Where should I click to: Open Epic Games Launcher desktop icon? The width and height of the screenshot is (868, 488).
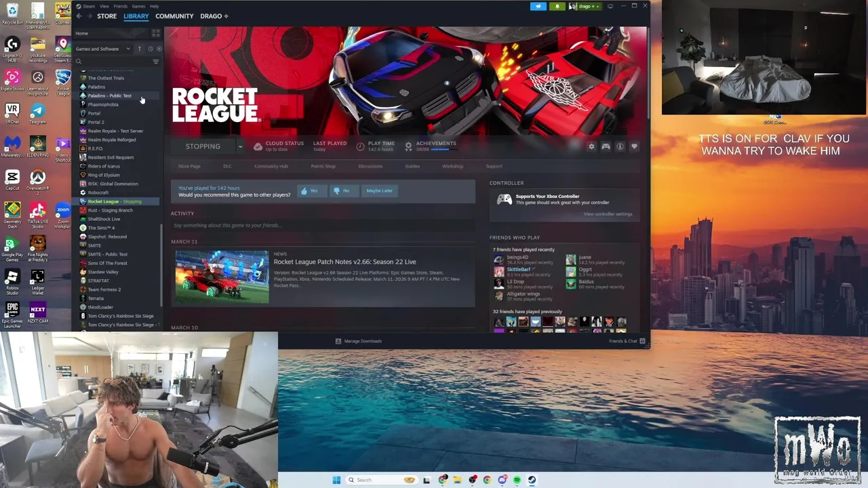click(12, 314)
